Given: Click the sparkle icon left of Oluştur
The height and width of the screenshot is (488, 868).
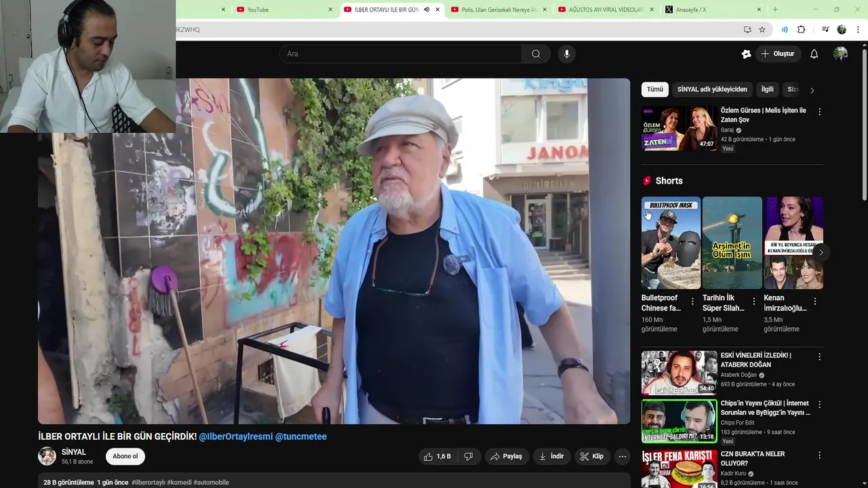Looking at the screenshot, I should tap(746, 54).
